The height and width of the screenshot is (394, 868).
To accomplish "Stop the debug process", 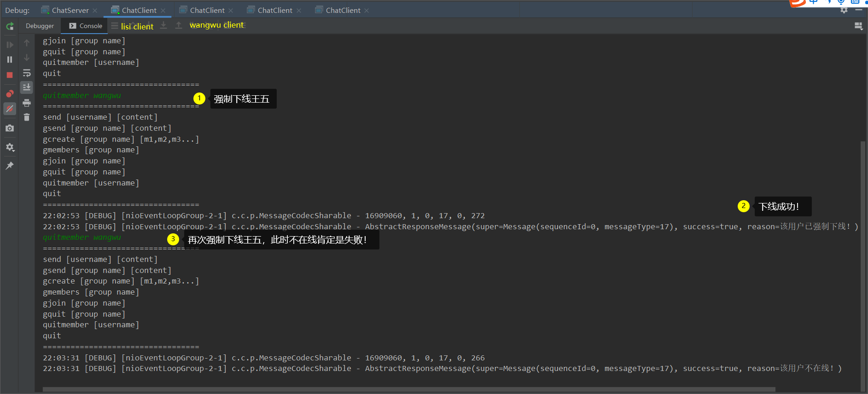I will [x=10, y=75].
